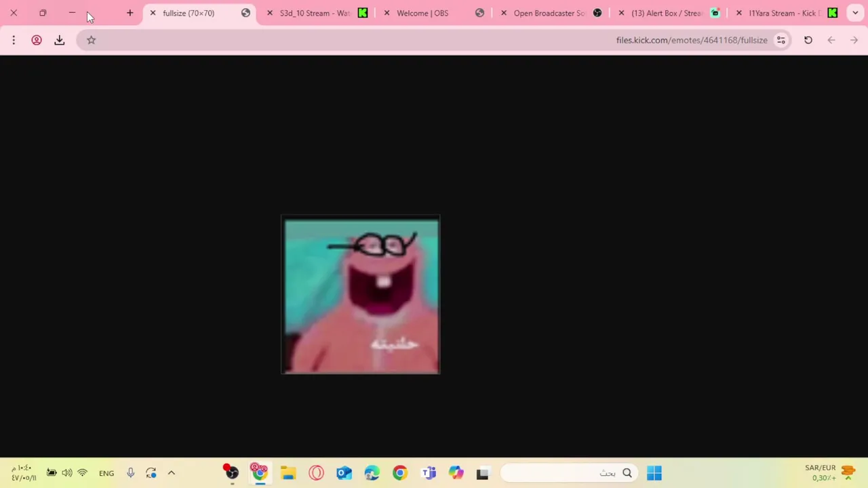This screenshot has width=868, height=488.
Task: Open the Windows Start button
Action: click(x=654, y=473)
